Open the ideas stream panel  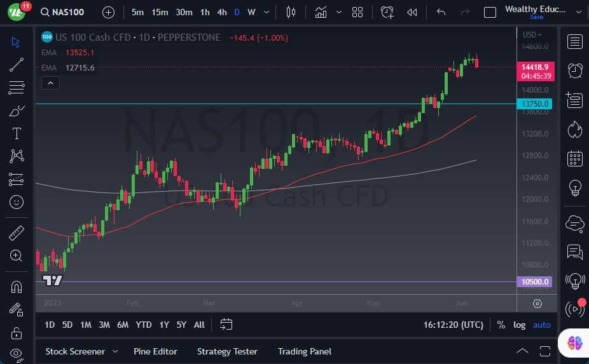click(x=575, y=281)
